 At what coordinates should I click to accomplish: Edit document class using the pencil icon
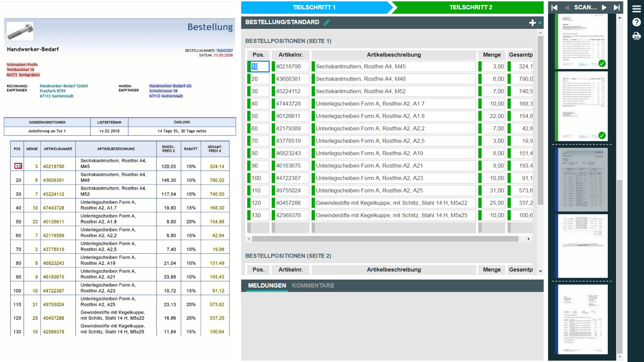[x=326, y=23]
